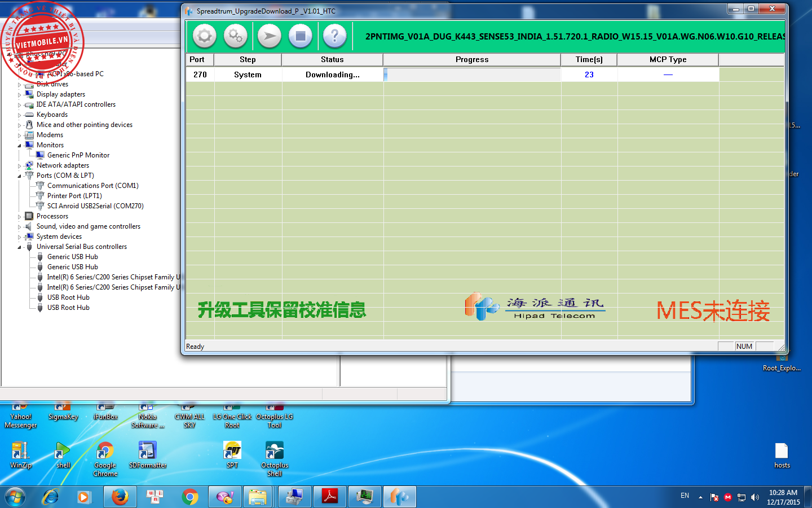
Task: Click the EN language indicator
Action: pos(685,496)
